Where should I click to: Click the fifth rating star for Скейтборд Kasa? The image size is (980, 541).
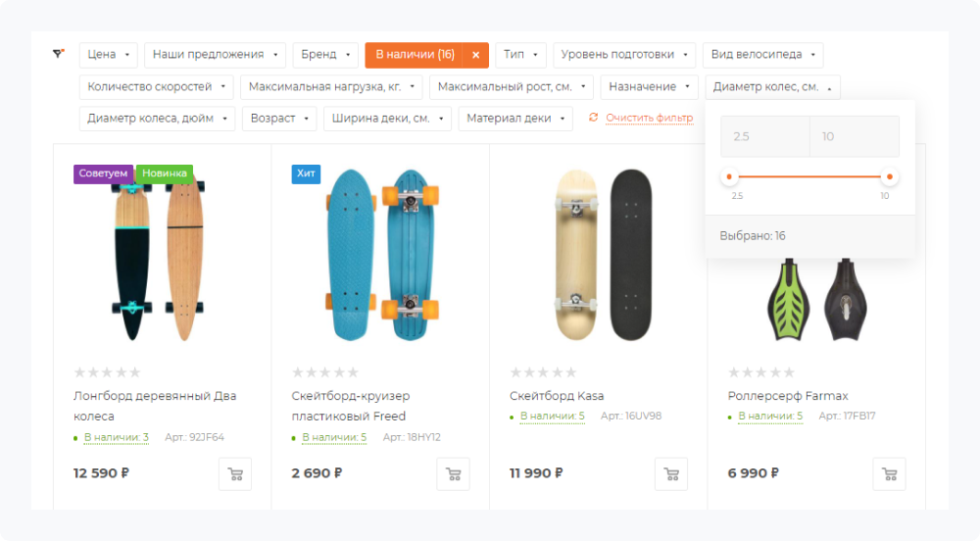click(571, 372)
